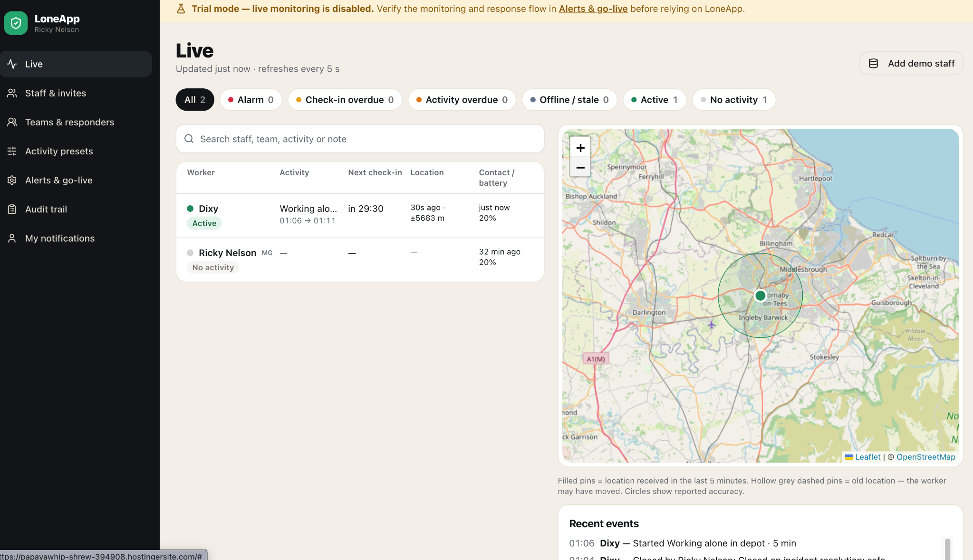Filter by Offline / stale
The height and width of the screenshot is (560, 973).
pos(569,100)
